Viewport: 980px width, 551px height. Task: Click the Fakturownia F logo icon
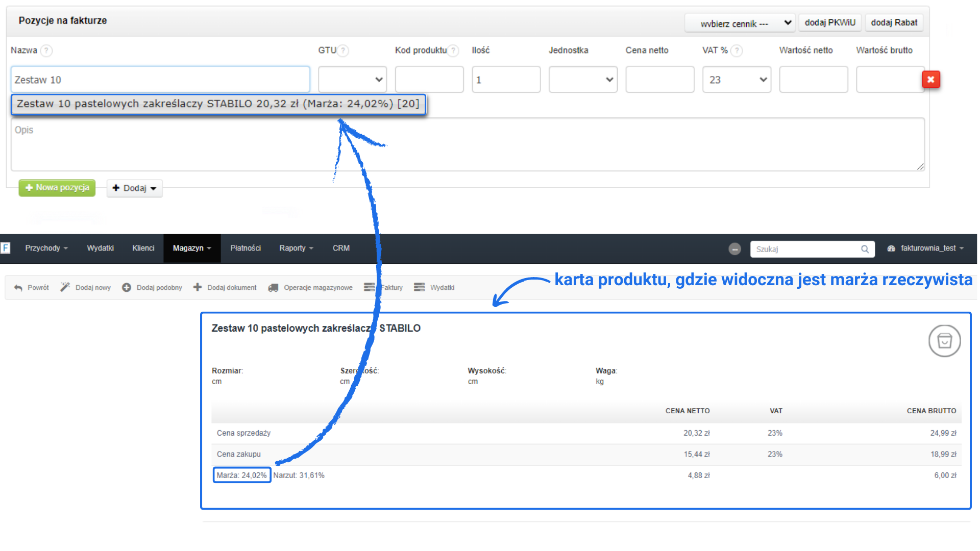6,248
